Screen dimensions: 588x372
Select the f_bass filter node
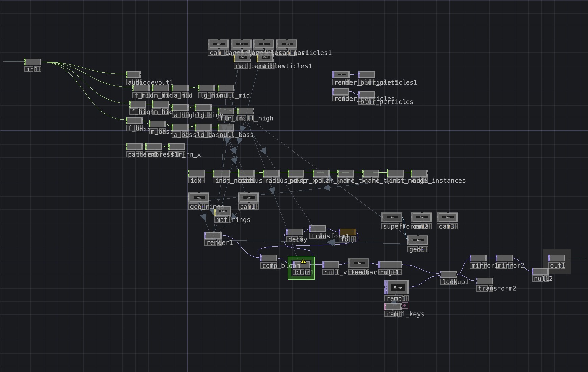pos(134,121)
